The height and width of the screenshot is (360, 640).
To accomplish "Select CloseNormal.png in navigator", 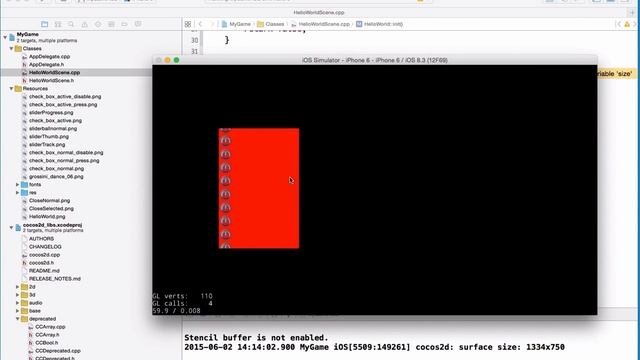I will tap(49, 201).
